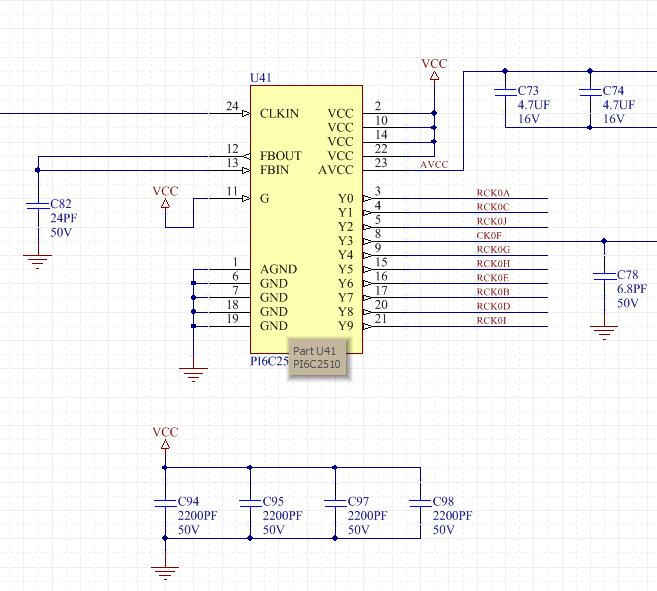
Task: Click the C78 designator text
Action: 628,275
